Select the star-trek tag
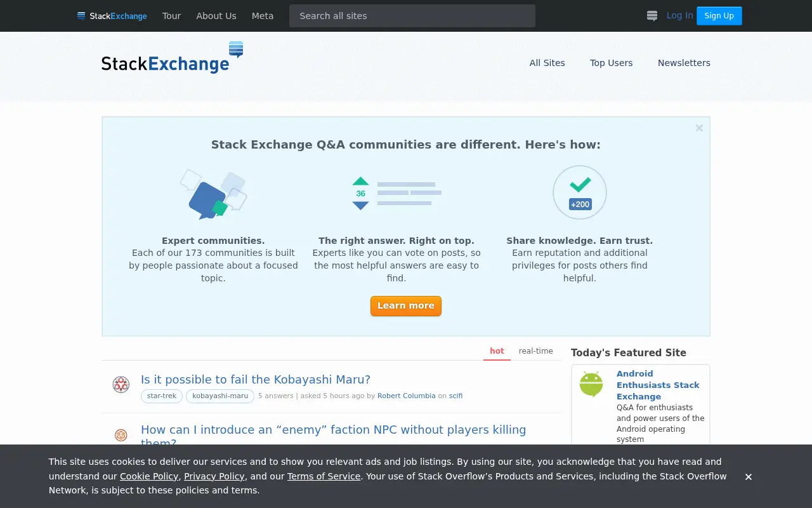The height and width of the screenshot is (508, 812). pyautogui.click(x=162, y=396)
